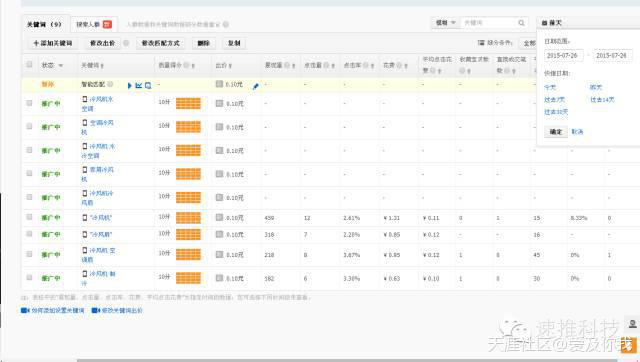Check the box for the fifth keyword row above 439
This screenshot has width=640, height=362.
pos(29,197)
